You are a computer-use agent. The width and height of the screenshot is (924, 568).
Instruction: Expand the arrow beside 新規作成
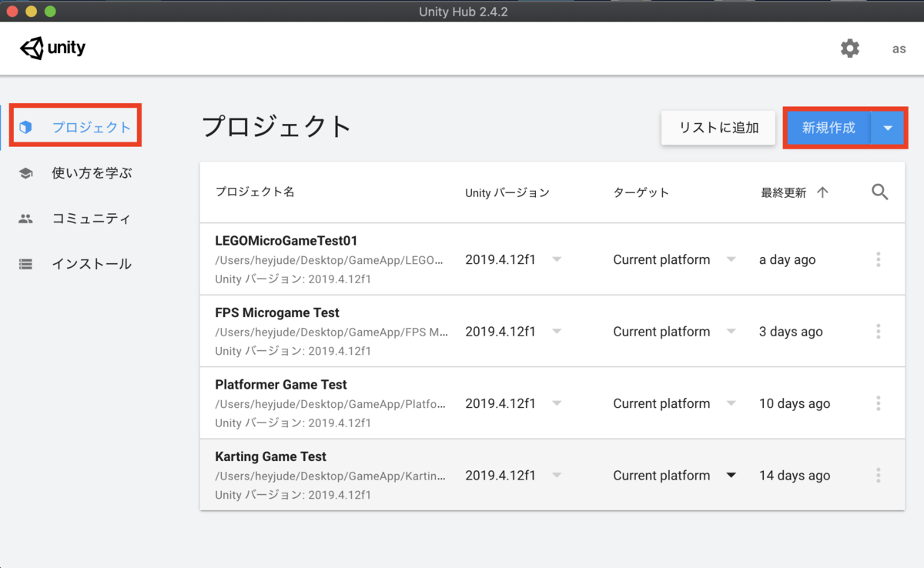[x=888, y=128]
